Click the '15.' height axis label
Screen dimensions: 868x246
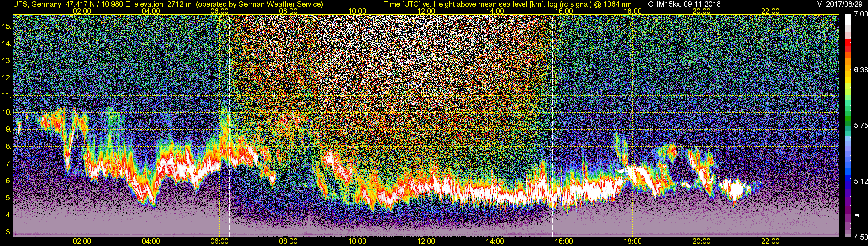(x=7, y=27)
